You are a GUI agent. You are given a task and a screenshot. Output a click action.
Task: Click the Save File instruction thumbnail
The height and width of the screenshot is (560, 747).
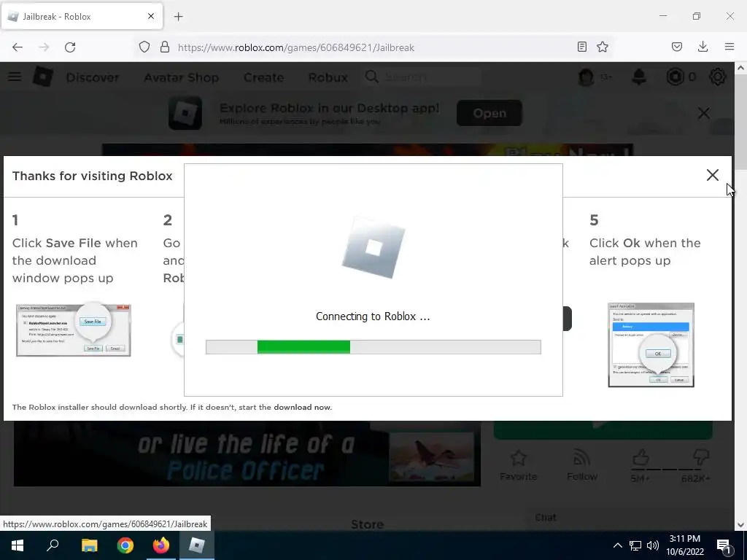click(x=74, y=330)
